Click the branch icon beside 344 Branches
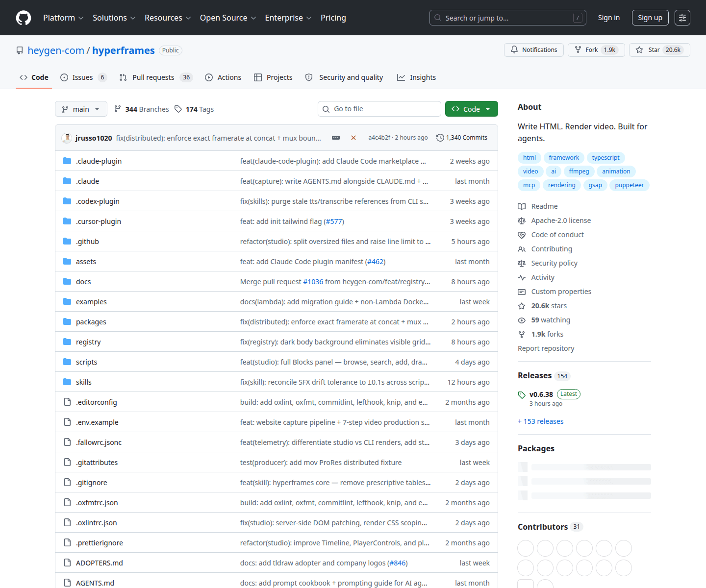The width and height of the screenshot is (706, 588). 117,109
